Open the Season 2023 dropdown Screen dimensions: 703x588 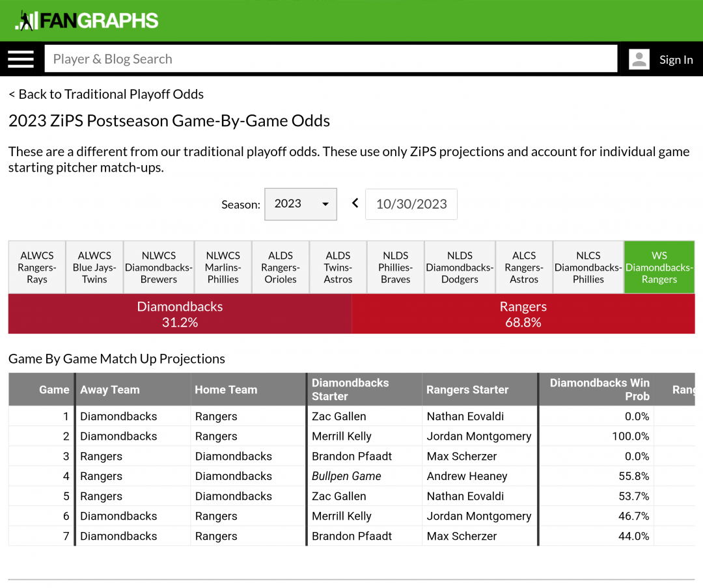pyautogui.click(x=300, y=204)
